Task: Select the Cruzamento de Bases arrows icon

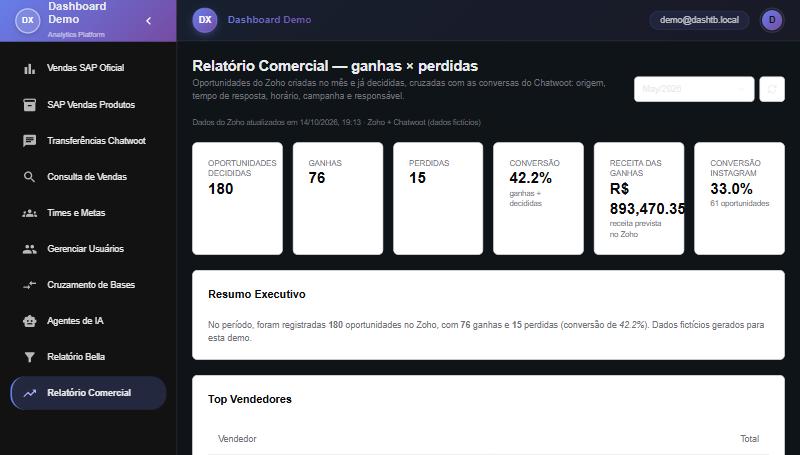Action: 30,285
